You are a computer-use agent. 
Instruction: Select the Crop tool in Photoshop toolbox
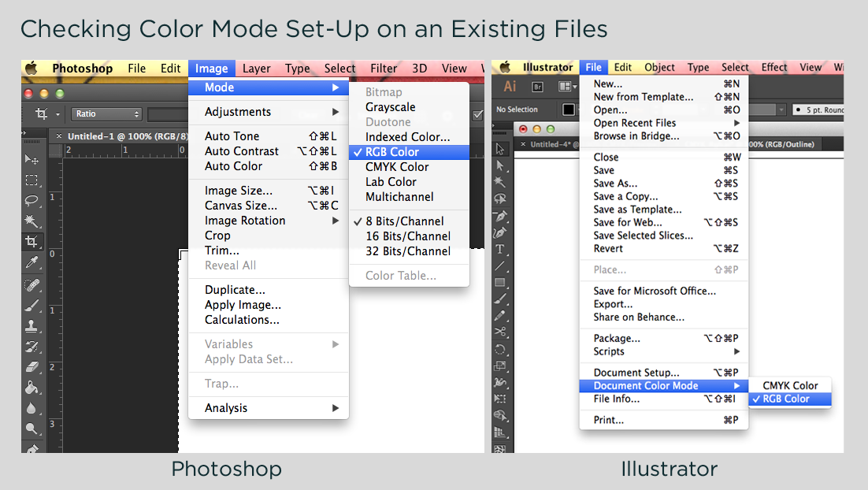[32, 241]
